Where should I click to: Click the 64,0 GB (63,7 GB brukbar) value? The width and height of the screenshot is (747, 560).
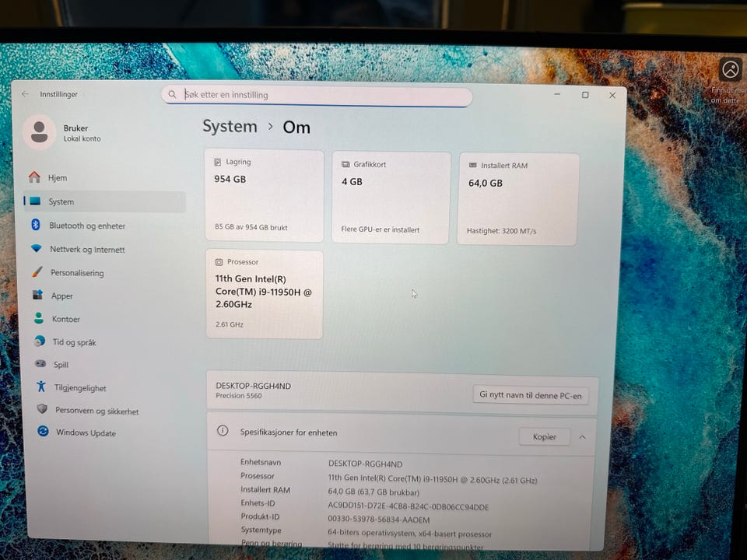click(x=373, y=492)
